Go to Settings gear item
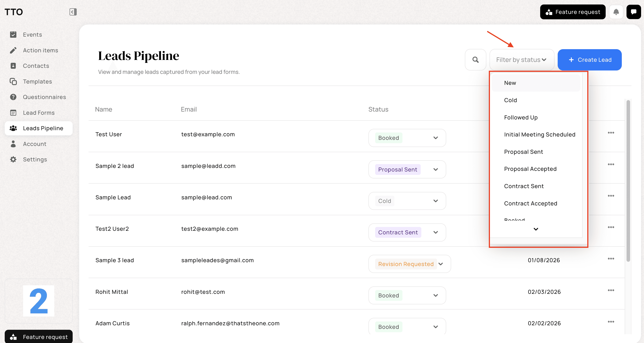The image size is (644, 343). (x=35, y=159)
